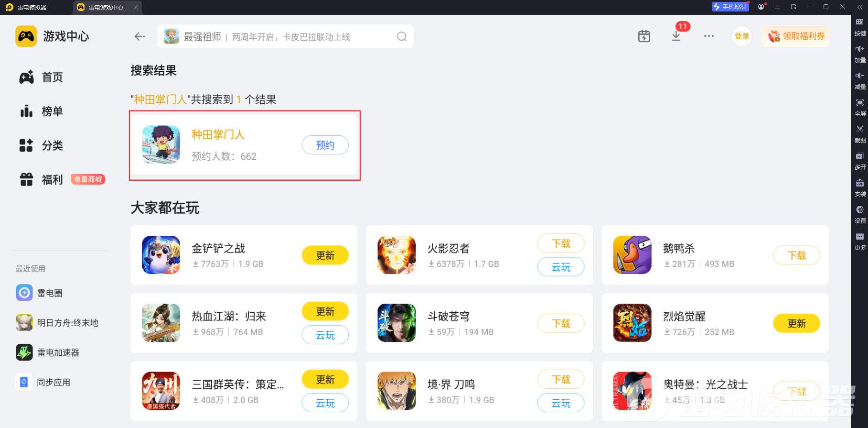Go to 首页 in sidebar
Viewport: 868px width, 428px height.
[x=41, y=77]
